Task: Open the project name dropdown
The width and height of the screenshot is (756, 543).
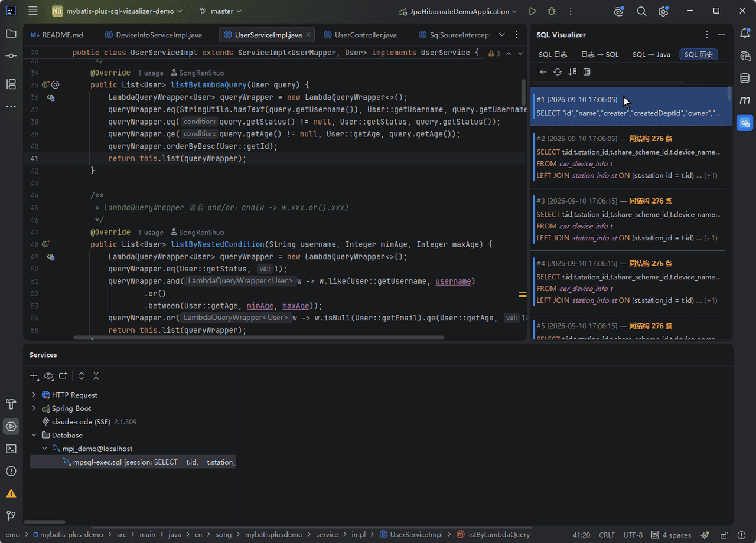Action: pyautogui.click(x=117, y=11)
